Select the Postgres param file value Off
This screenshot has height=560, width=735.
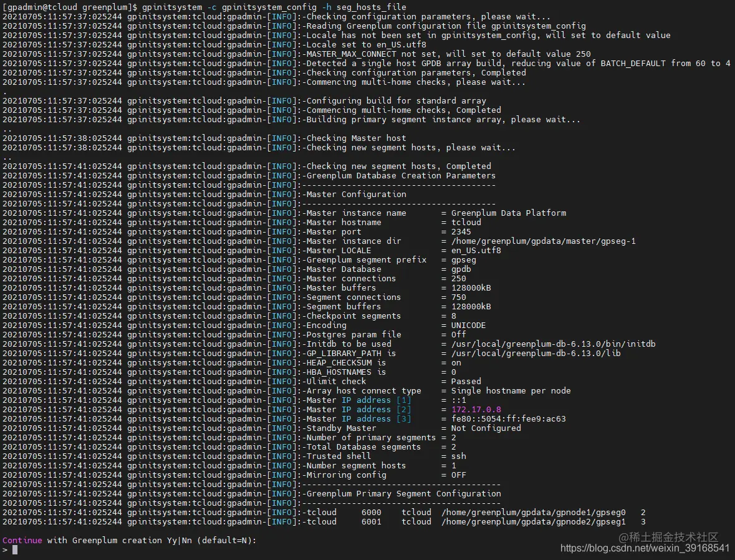click(x=458, y=335)
